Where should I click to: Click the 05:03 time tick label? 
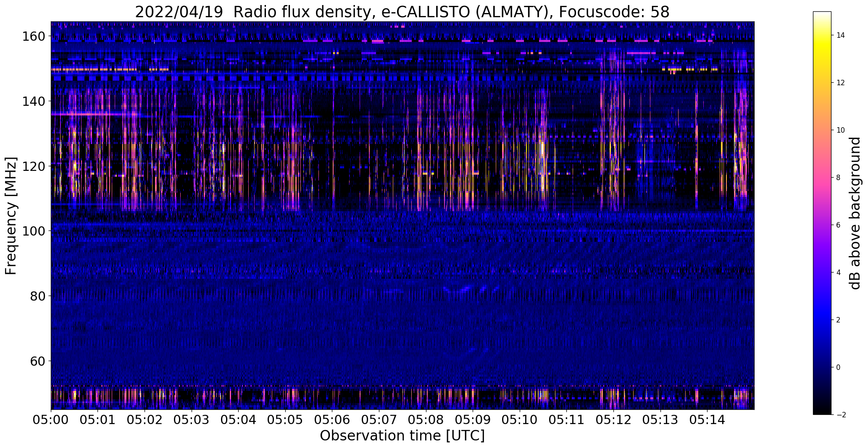point(192,420)
